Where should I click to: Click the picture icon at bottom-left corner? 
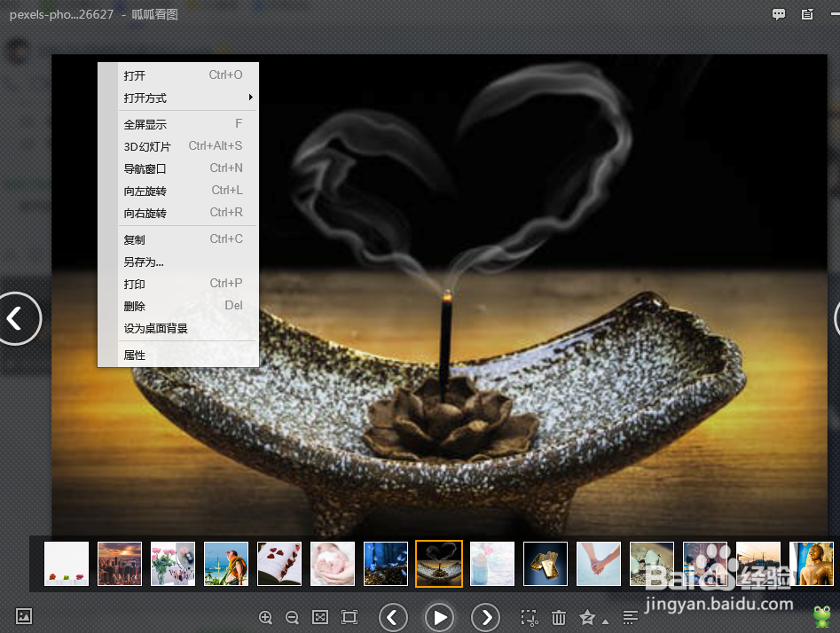tap(24, 616)
